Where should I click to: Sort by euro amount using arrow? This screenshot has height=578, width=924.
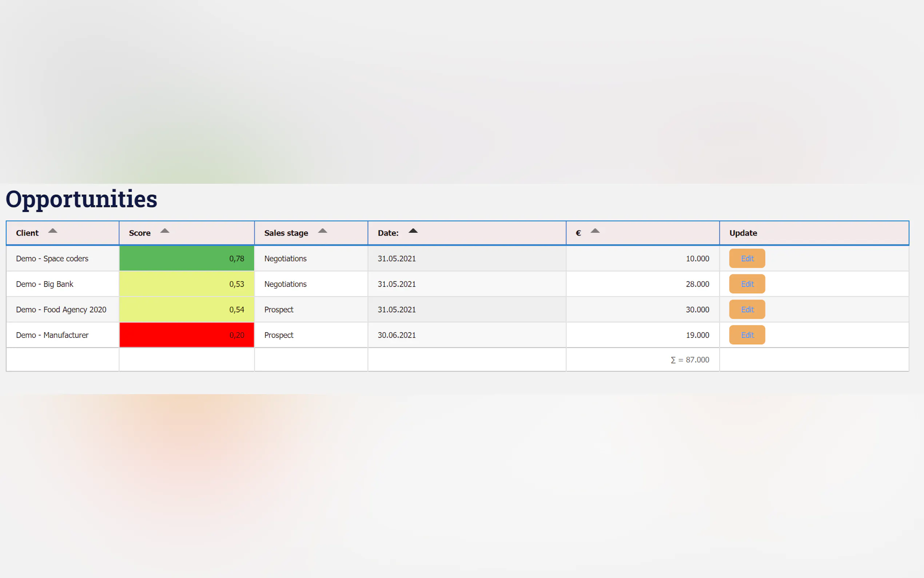tap(595, 231)
